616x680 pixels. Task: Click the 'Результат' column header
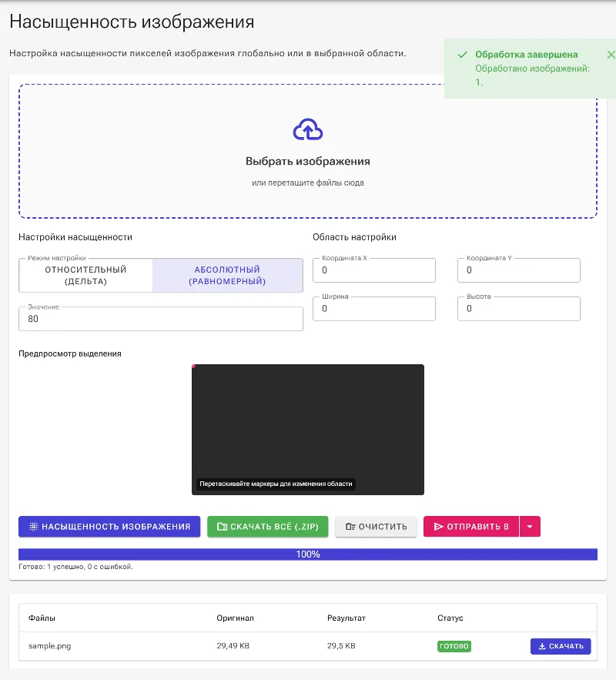[x=346, y=618]
